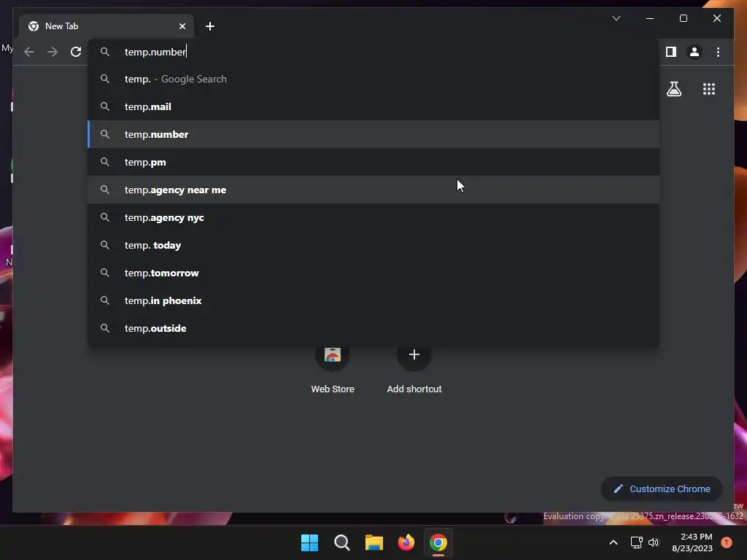The image size is (747, 560).
Task: Choose the temp.mail suggestion
Action: 374,106
